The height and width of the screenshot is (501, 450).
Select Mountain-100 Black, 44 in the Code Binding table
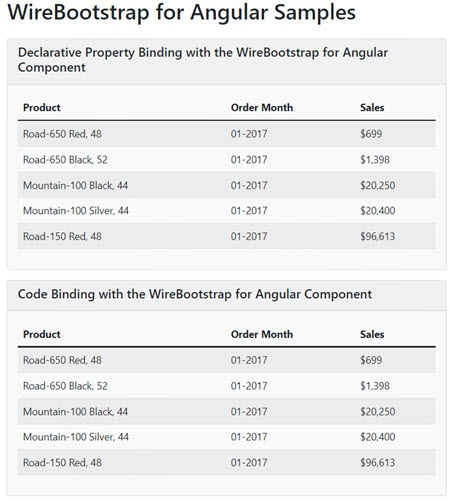(227, 412)
